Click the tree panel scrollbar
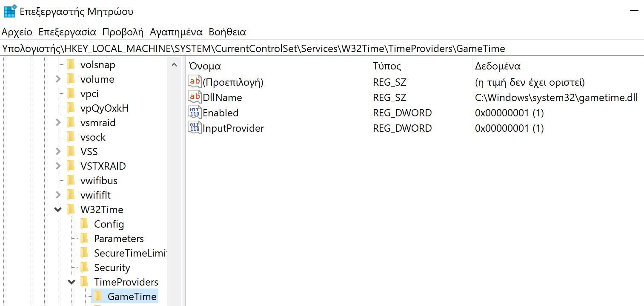Screen dimensions: 644x306 173,128
